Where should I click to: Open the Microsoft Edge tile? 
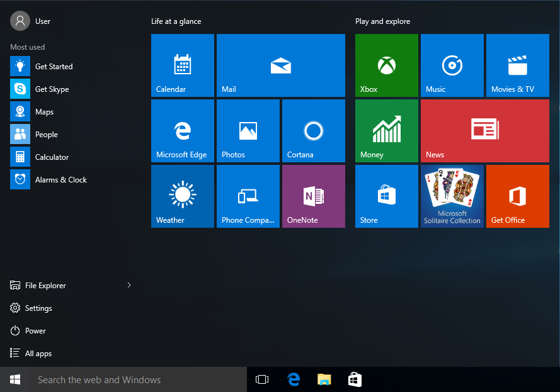click(183, 131)
